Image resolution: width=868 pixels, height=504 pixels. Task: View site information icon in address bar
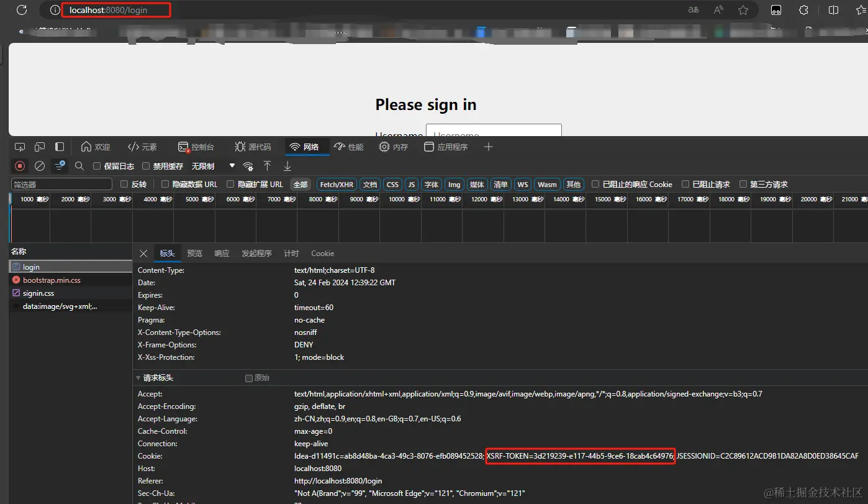coord(55,10)
